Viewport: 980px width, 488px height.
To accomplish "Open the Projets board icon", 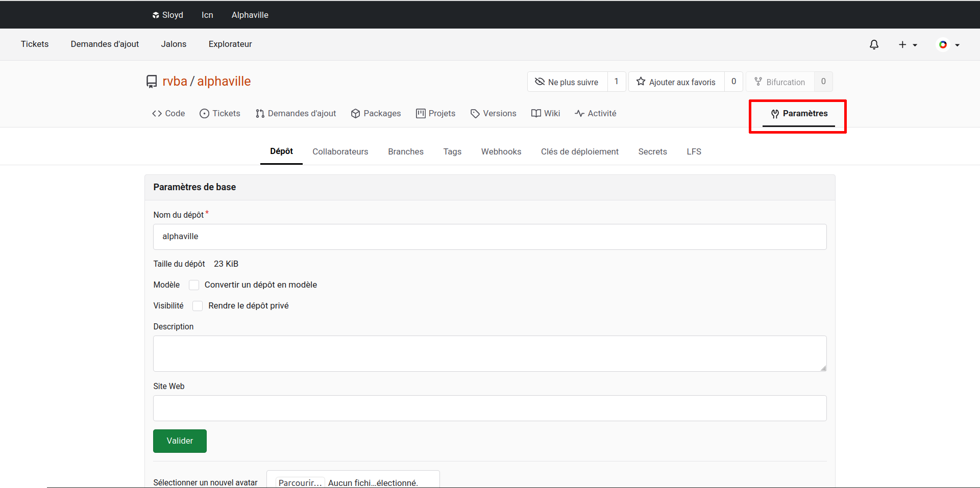I will [x=421, y=113].
